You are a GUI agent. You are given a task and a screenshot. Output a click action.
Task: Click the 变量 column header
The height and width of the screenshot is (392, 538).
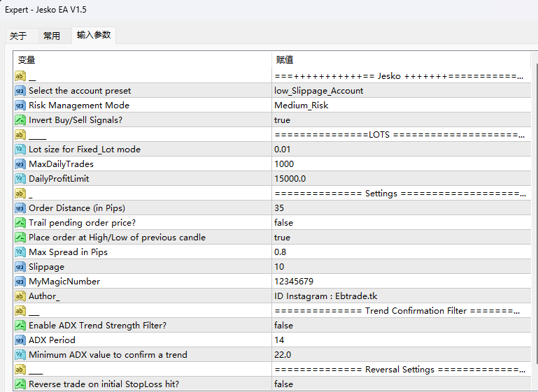pos(27,60)
